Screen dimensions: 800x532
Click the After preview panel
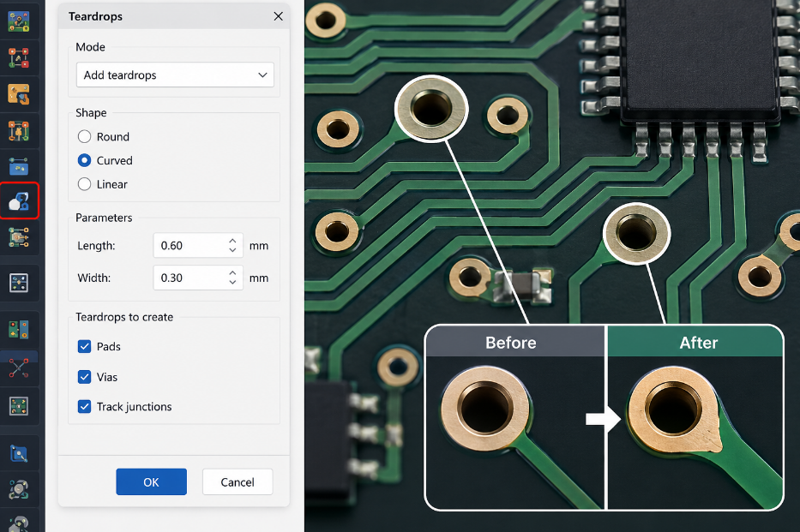[x=695, y=417]
